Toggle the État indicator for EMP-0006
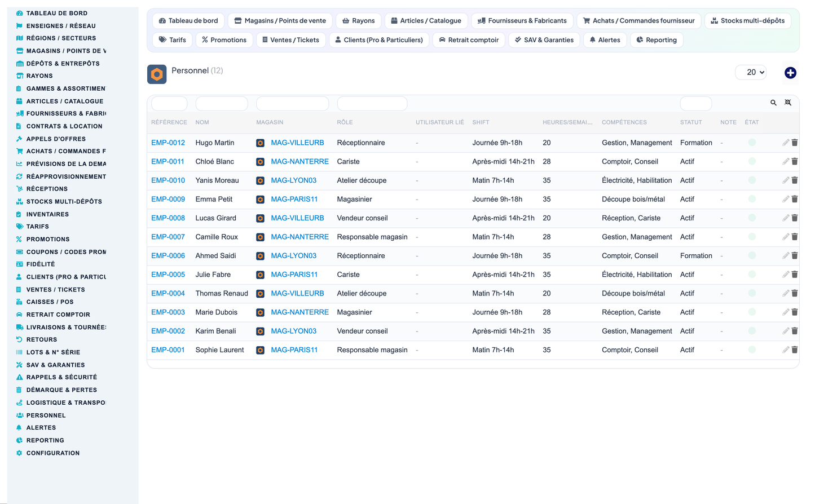The height and width of the screenshot is (504, 815). coord(752,255)
